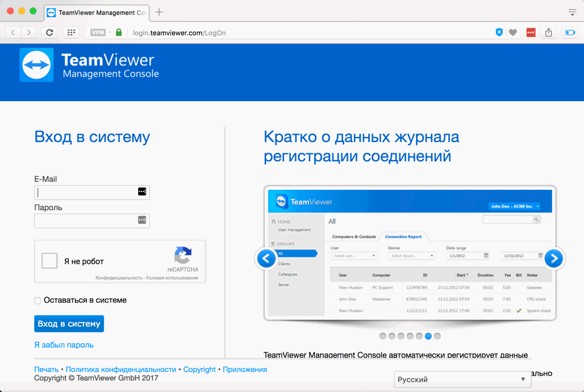Toggle the VPN badge in address bar
Viewport: 584px width, 392px height.
click(98, 32)
